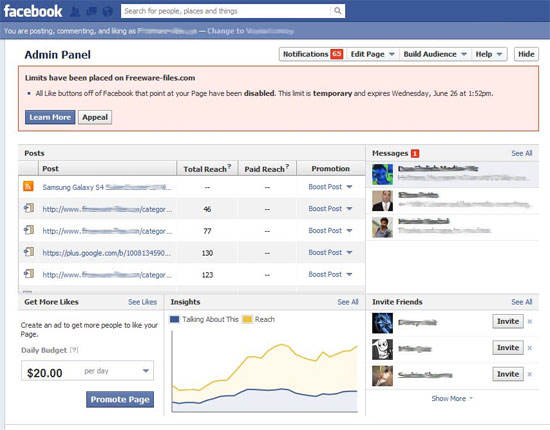Click See All in Insights
Image resolution: width=550 pixels, height=430 pixels.
(348, 302)
